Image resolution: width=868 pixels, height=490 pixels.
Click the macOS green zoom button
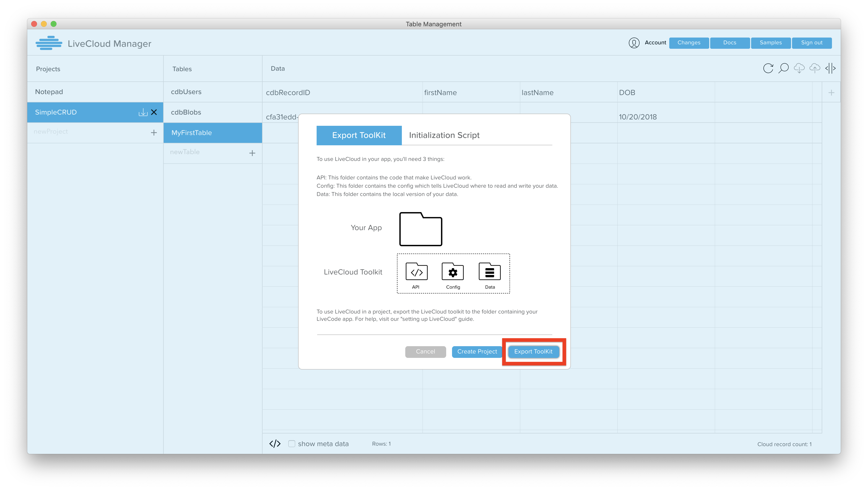tap(54, 24)
